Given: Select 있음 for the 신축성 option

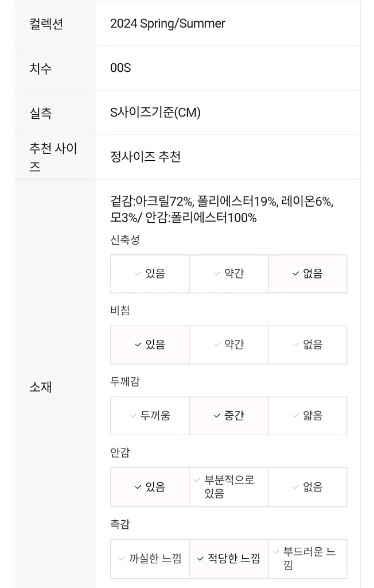Looking at the screenshot, I should 149,274.
